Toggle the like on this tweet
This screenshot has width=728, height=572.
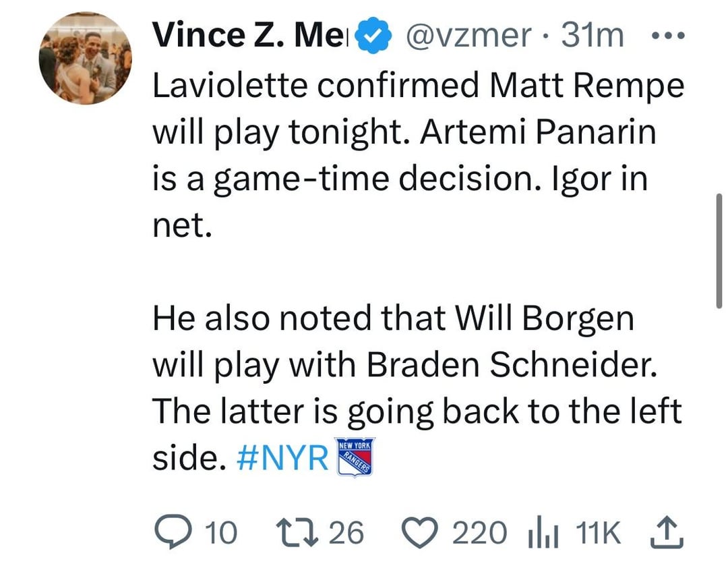click(x=419, y=532)
